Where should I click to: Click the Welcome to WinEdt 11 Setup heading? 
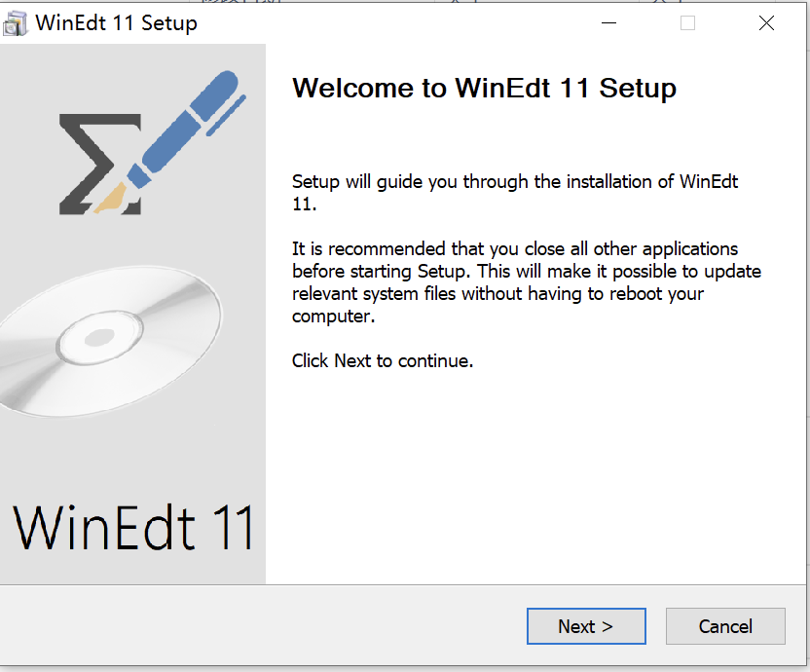484,88
